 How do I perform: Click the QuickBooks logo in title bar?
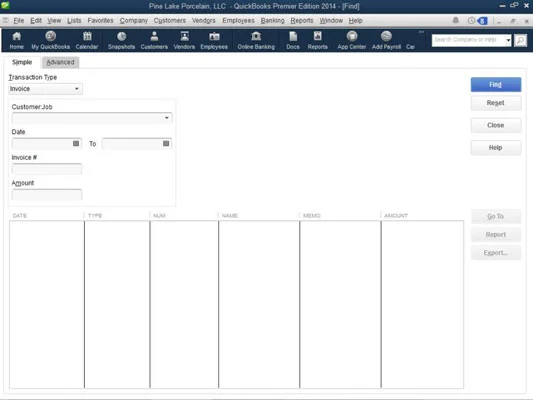(5, 5)
